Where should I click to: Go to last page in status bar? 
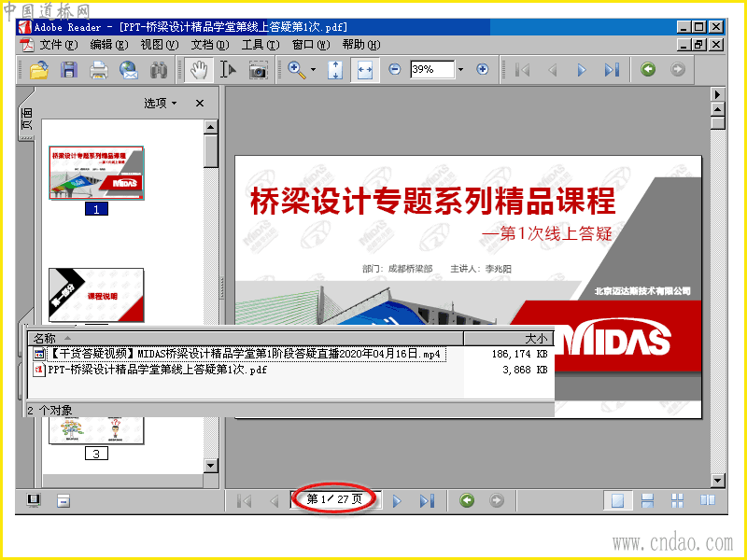point(427,500)
